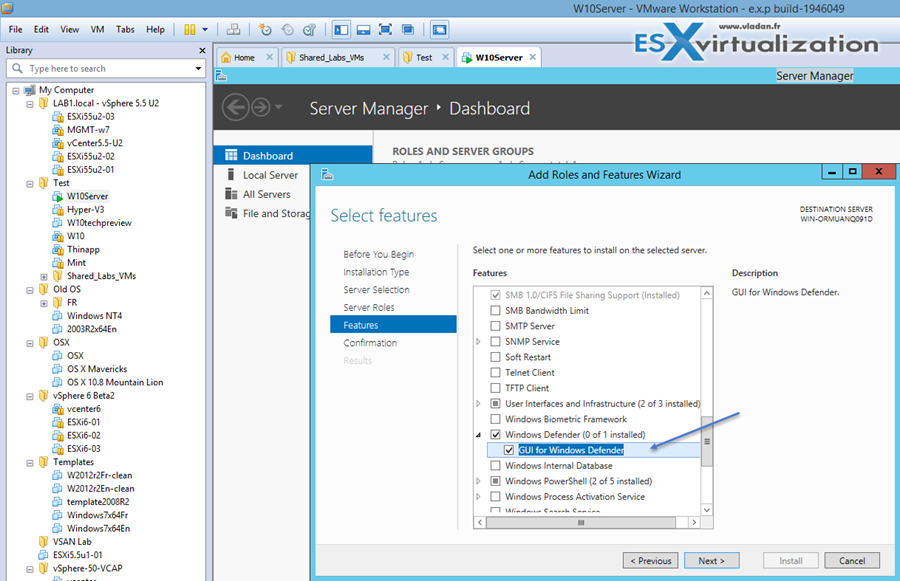Check the Windows Biometric Framework feature

(x=495, y=419)
